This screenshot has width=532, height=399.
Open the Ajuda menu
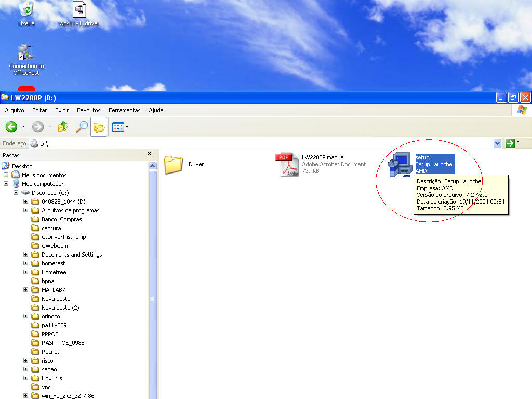pos(156,110)
